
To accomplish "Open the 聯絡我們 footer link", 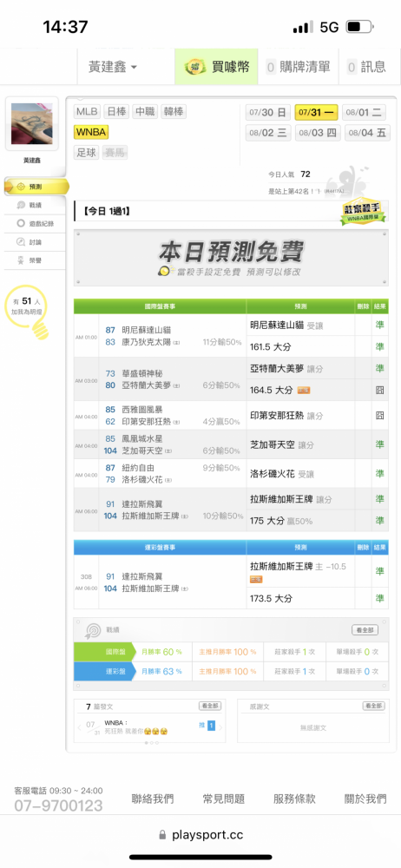I will (152, 799).
